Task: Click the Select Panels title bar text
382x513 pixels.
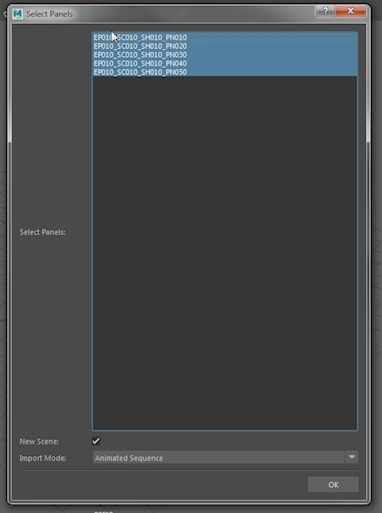Action: click(49, 14)
